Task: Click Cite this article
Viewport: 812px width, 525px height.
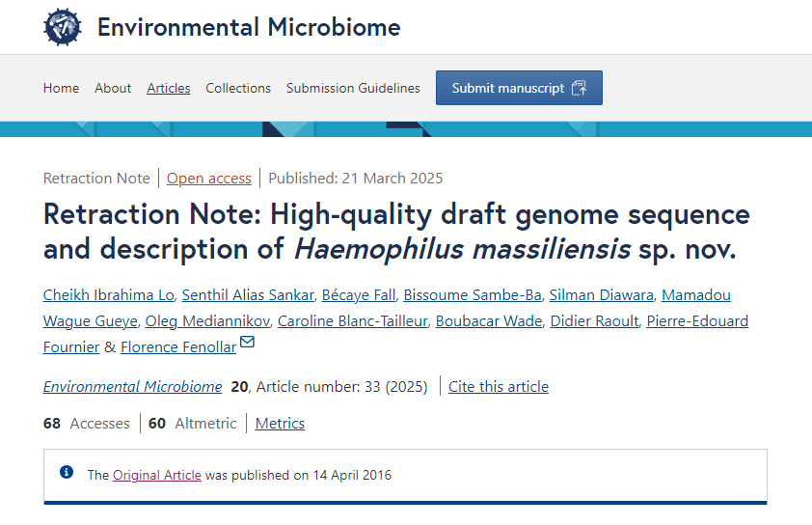Action: click(x=499, y=387)
